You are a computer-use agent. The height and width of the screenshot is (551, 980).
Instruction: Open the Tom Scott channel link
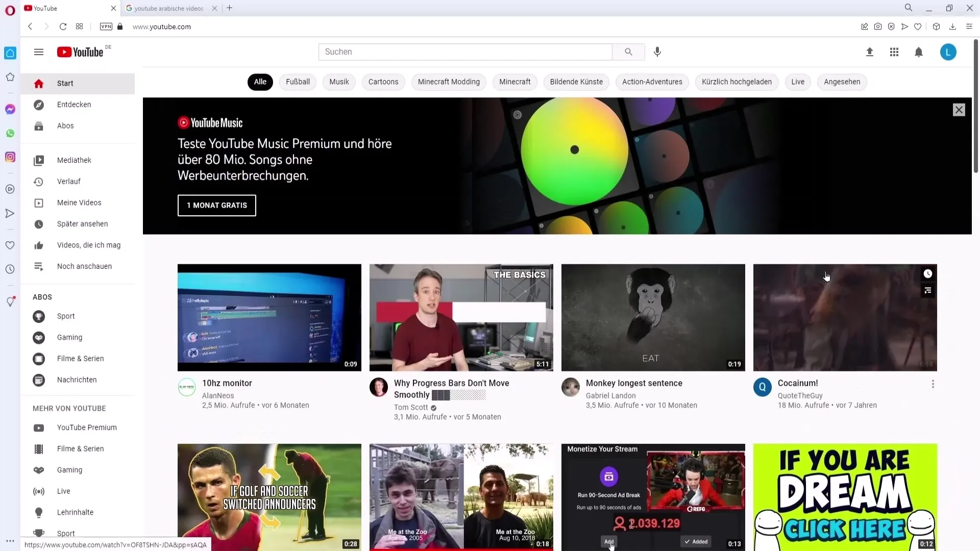(411, 407)
